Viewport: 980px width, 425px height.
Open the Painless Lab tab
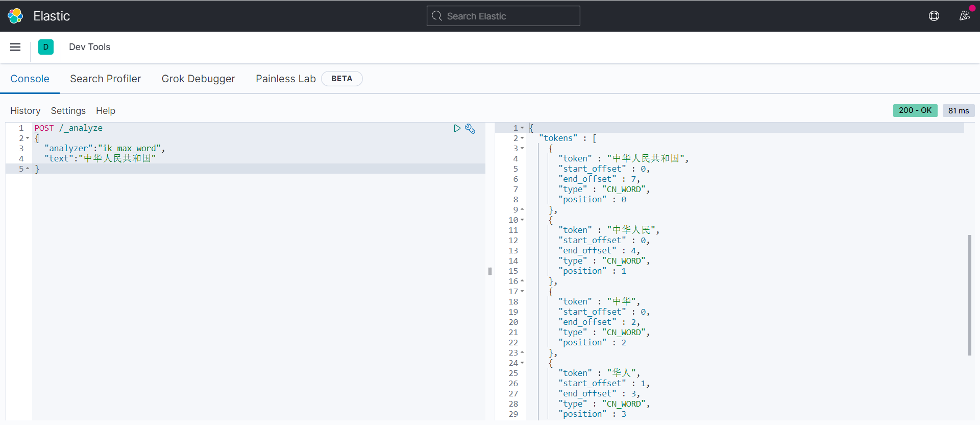coord(286,79)
